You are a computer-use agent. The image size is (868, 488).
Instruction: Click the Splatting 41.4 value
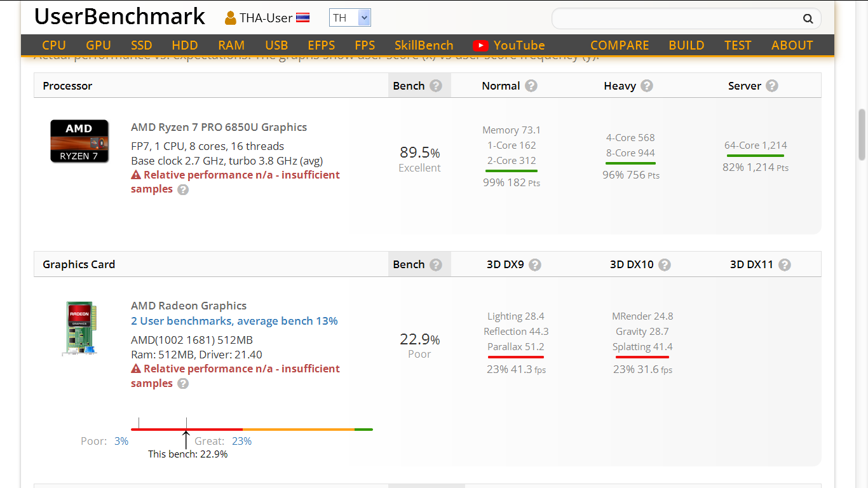pos(642,347)
